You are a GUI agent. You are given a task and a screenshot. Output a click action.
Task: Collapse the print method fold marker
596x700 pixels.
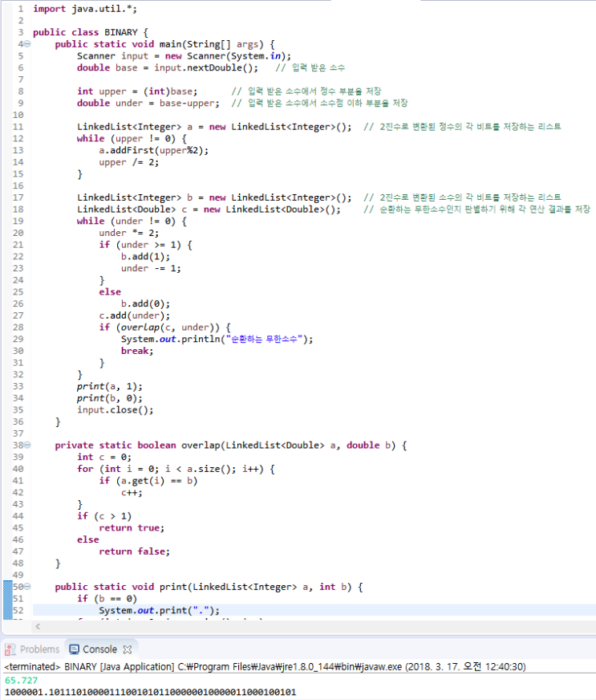pos(27,587)
